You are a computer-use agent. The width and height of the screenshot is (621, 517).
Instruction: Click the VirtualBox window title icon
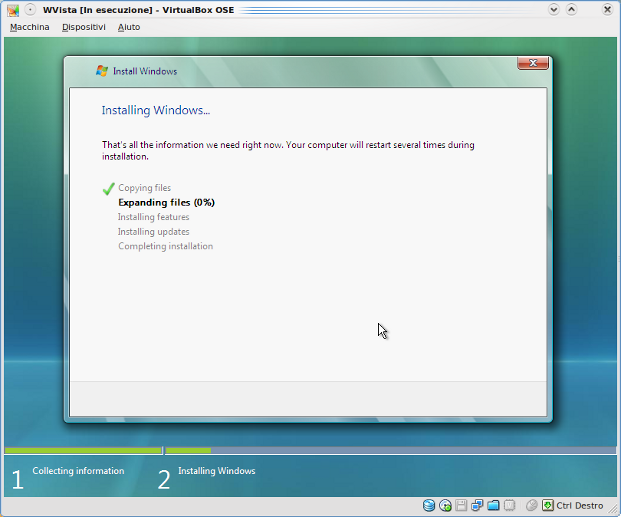click(13, 10)
